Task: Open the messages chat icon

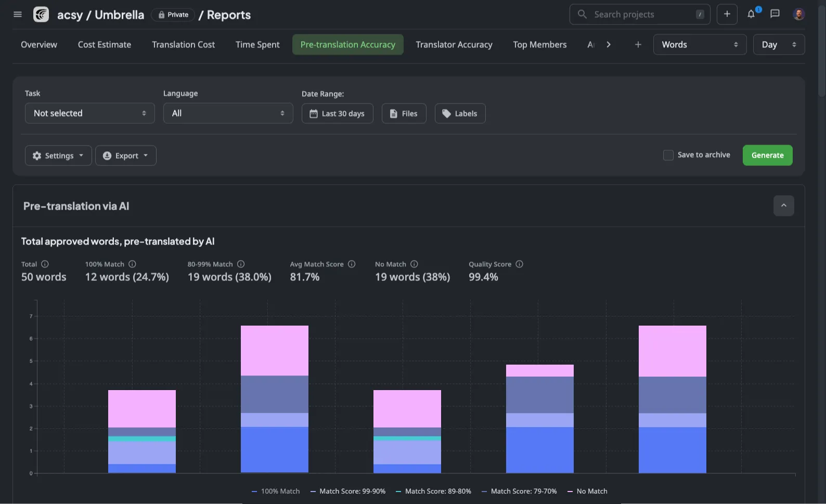Action: click(775, 14)
